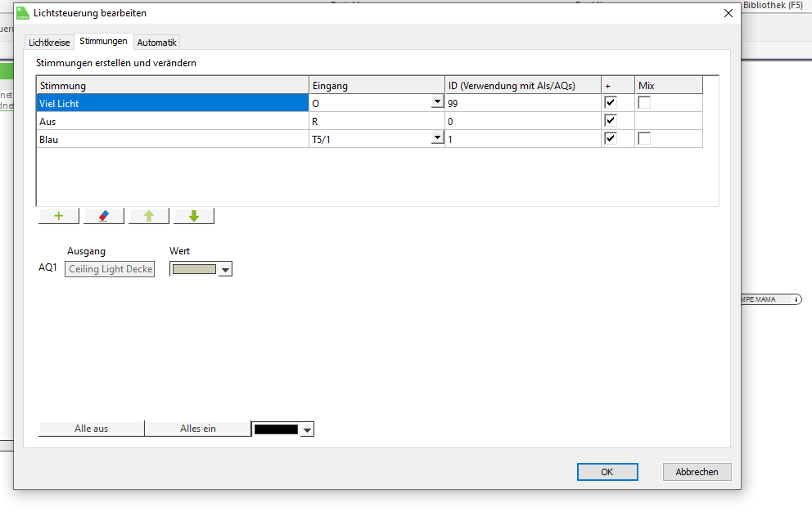
Task: Toggle the + checkbox for Blau
Action: [x=611, y=138]
